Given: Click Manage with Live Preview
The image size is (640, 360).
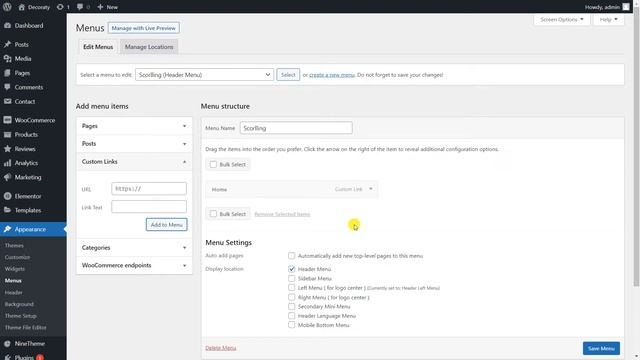Looking at the screenshot, I should point(144,28).
